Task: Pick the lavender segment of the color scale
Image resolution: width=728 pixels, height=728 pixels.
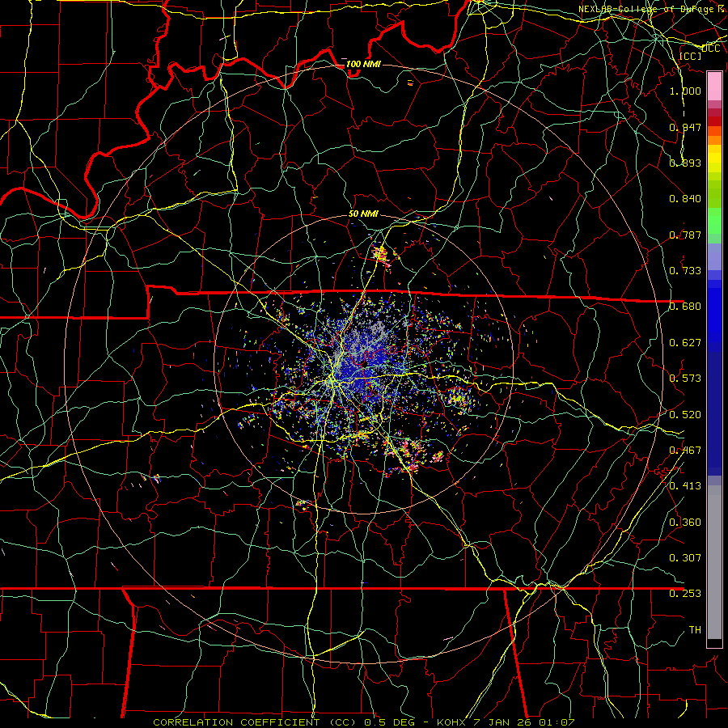Action: (x=714, y=257)
